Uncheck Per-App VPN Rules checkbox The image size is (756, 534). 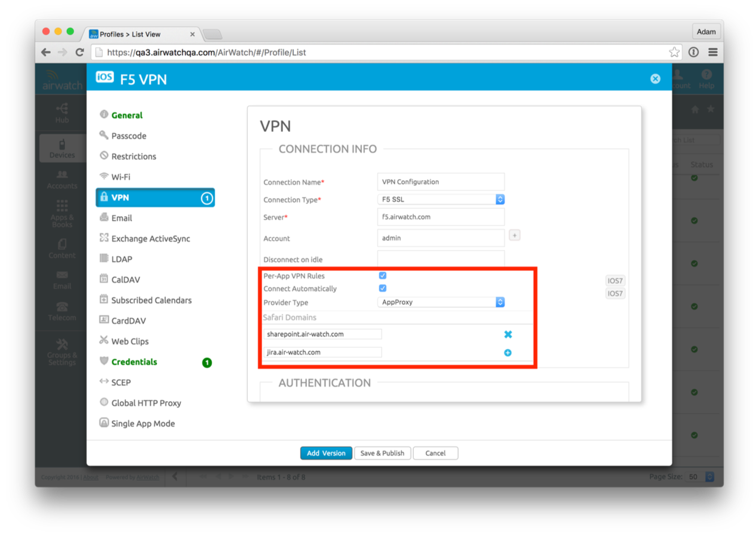point(383,276)
